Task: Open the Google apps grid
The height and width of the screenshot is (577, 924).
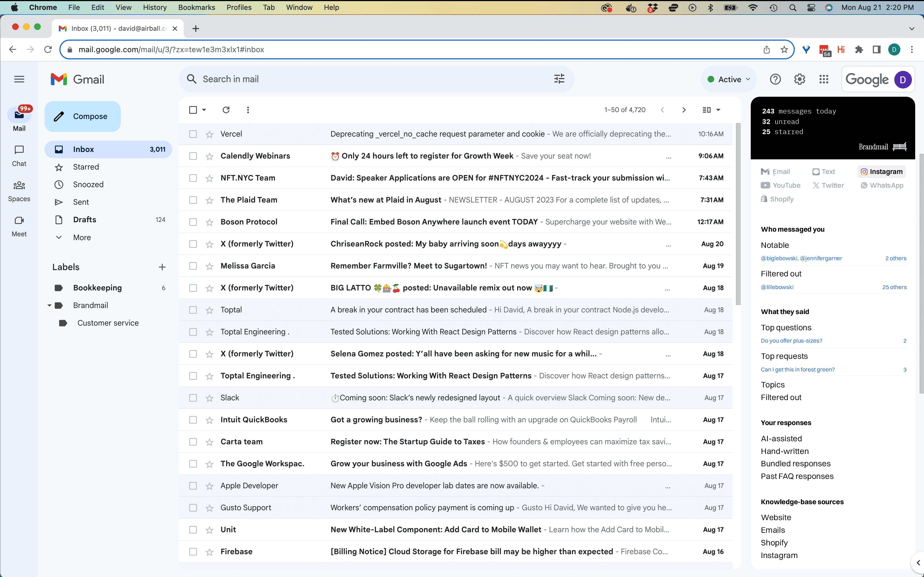Action: (x=824, y=79)
